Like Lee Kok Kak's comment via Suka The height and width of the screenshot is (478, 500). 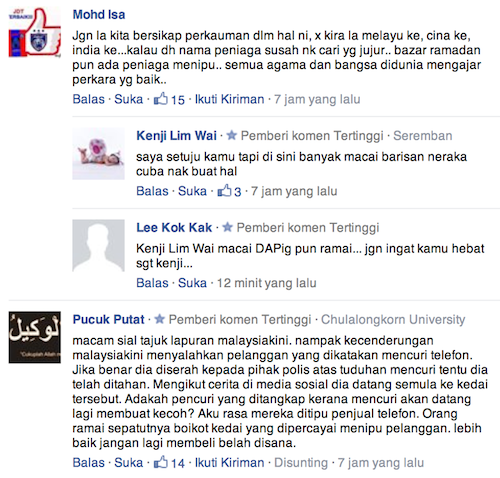click(192, 283)
